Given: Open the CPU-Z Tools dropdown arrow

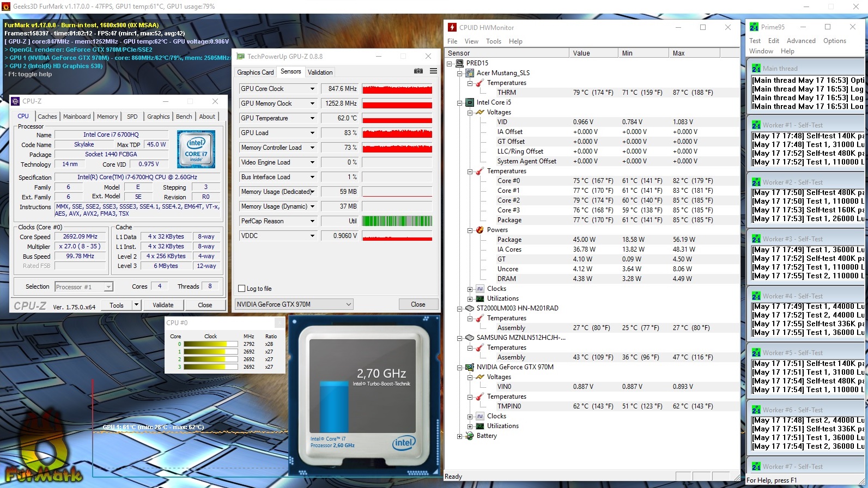Looking at the screenshot, I should (x=137, y=305).
